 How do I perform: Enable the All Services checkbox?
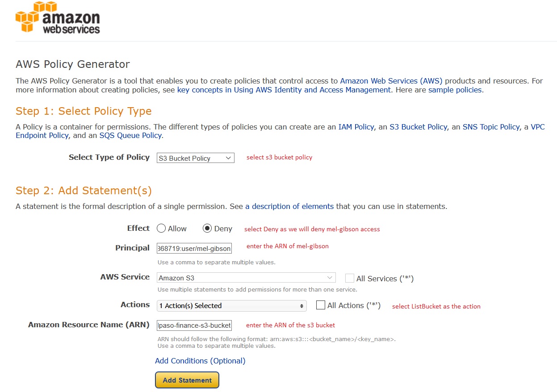tap(350, 278)
